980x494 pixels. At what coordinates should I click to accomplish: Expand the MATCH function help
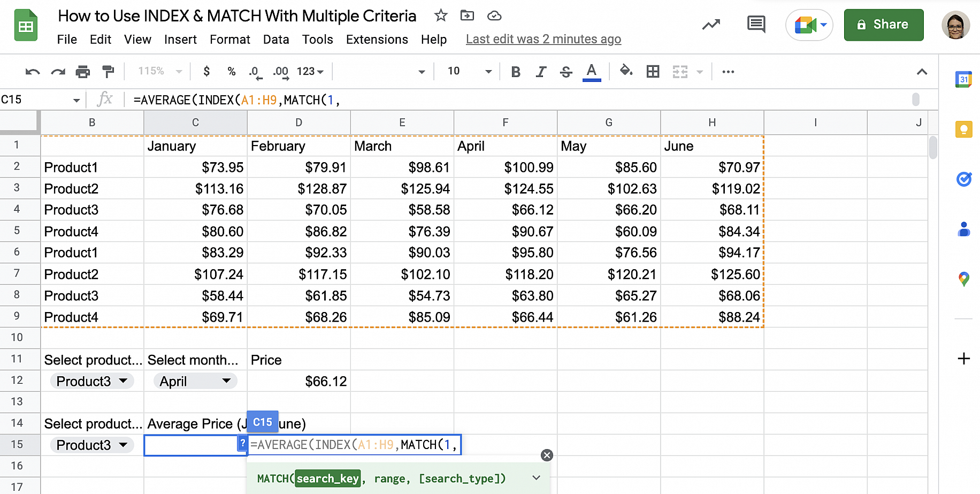point(536,477)
